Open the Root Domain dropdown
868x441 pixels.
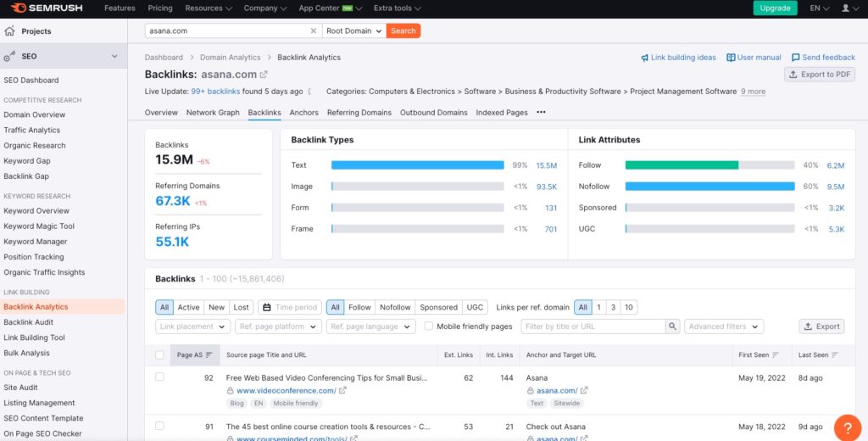(x=354, y=31)
